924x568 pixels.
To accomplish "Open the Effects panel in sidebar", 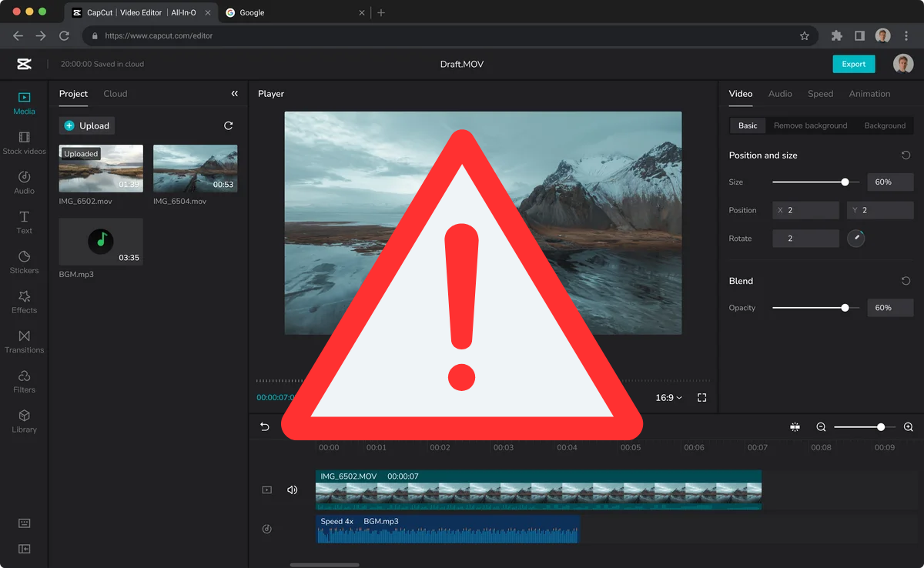I will pos(24,302).
